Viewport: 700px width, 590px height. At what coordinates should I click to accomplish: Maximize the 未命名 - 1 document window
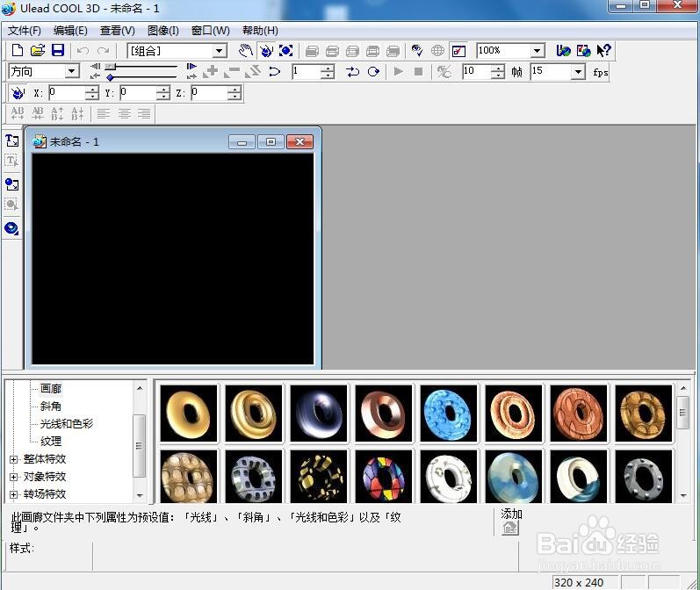(x=271, y=142)
